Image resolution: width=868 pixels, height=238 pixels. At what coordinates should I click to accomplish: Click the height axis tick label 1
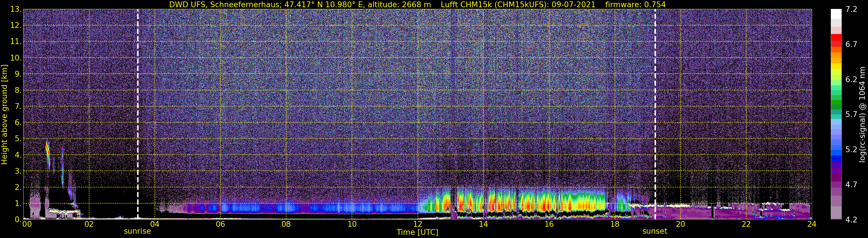point(18,204)
